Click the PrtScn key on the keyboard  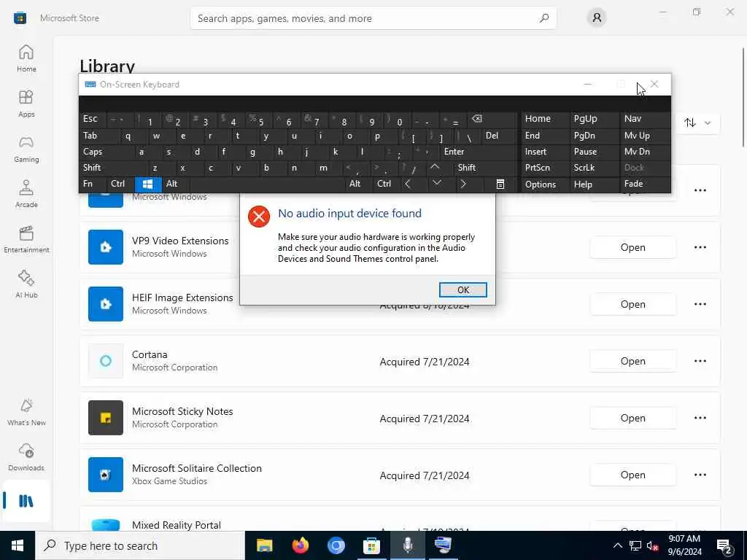544,168
